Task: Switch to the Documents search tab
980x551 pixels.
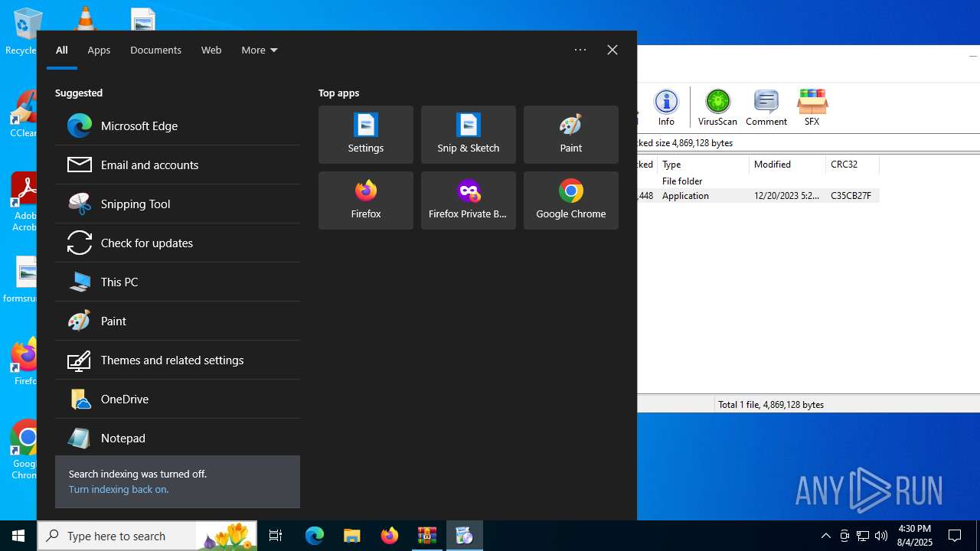Action: coord(155,50)
